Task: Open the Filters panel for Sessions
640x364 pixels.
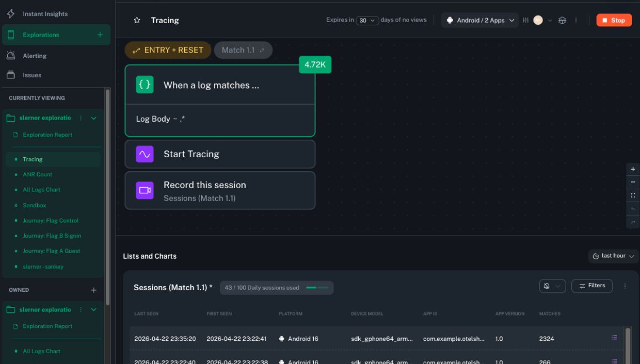Action: (x=592, y=286)
